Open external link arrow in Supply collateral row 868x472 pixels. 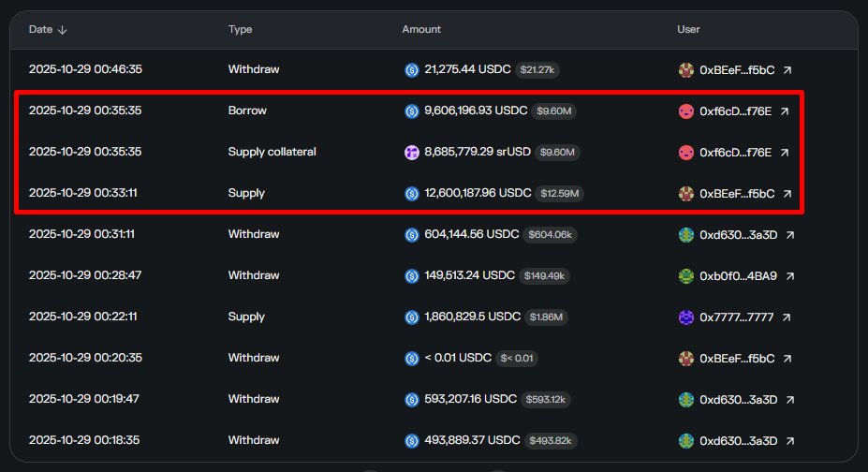785,152
